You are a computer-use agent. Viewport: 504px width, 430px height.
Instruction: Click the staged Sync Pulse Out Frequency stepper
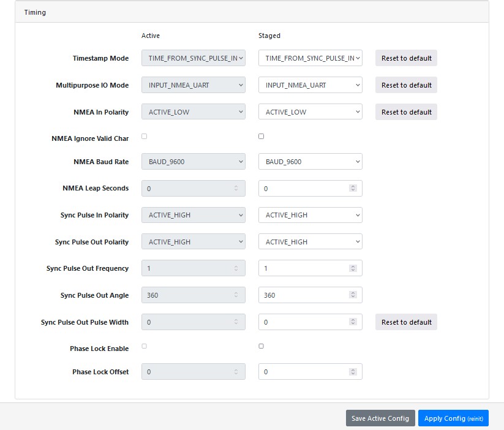(x=353, y=268)
